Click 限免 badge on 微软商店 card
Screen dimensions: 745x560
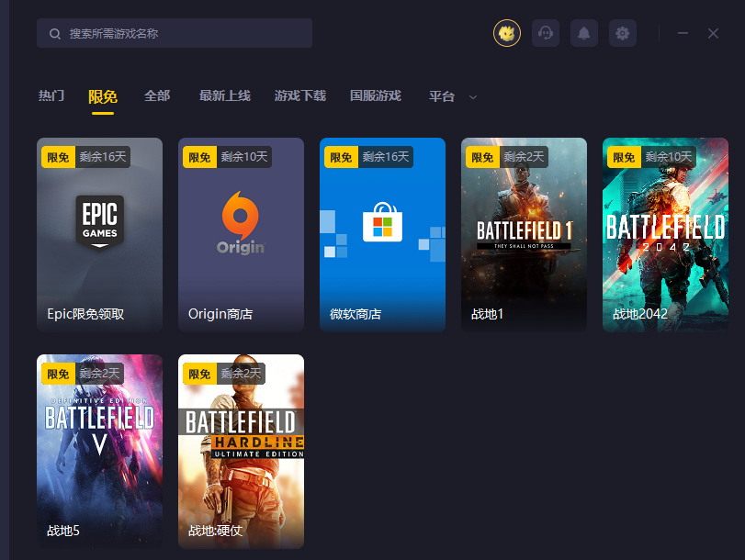(341, 157)
